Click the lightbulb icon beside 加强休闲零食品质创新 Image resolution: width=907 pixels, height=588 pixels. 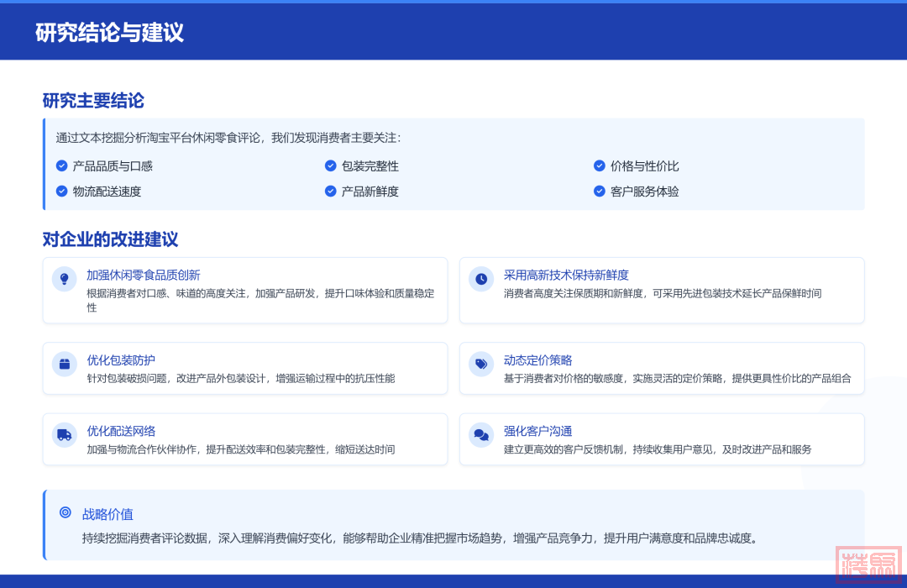[x=64, y=279]
